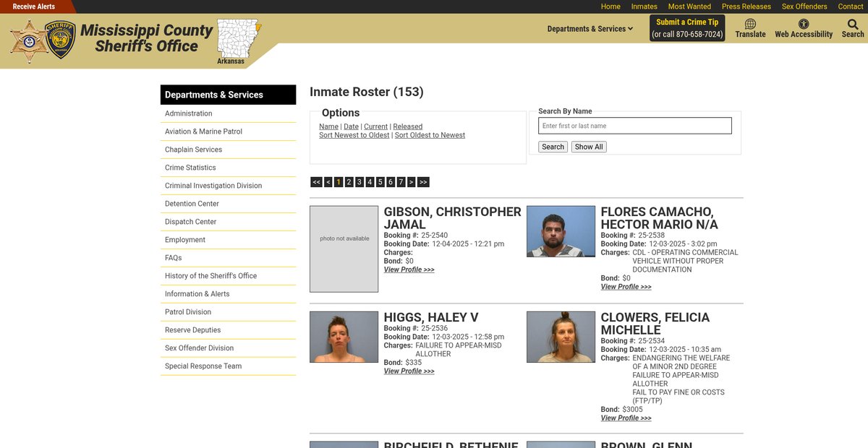View Profile for Flores Camacho, Hector
The width and height of the screenshot is (868, 448).
coord(626,287)
